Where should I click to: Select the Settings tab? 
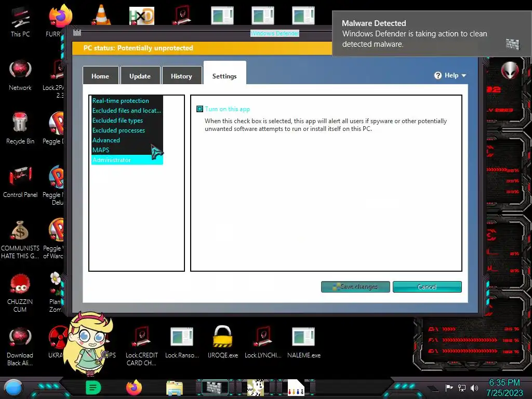224,73
